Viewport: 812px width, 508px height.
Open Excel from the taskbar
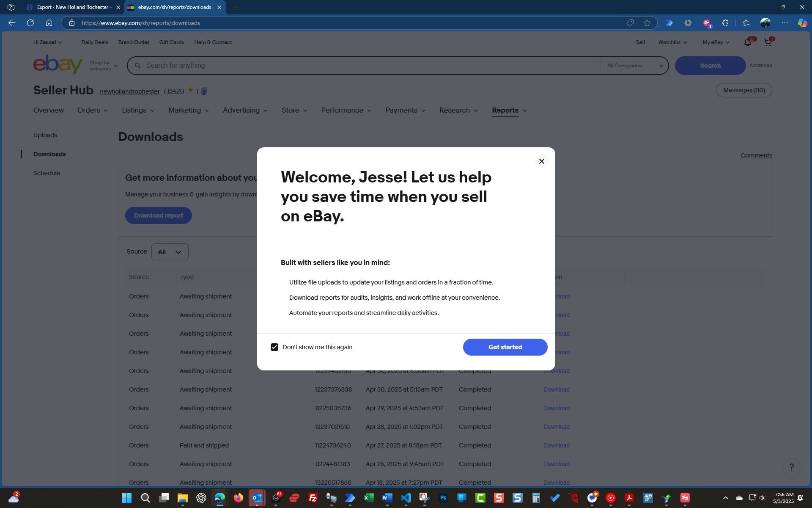[368, 498]
